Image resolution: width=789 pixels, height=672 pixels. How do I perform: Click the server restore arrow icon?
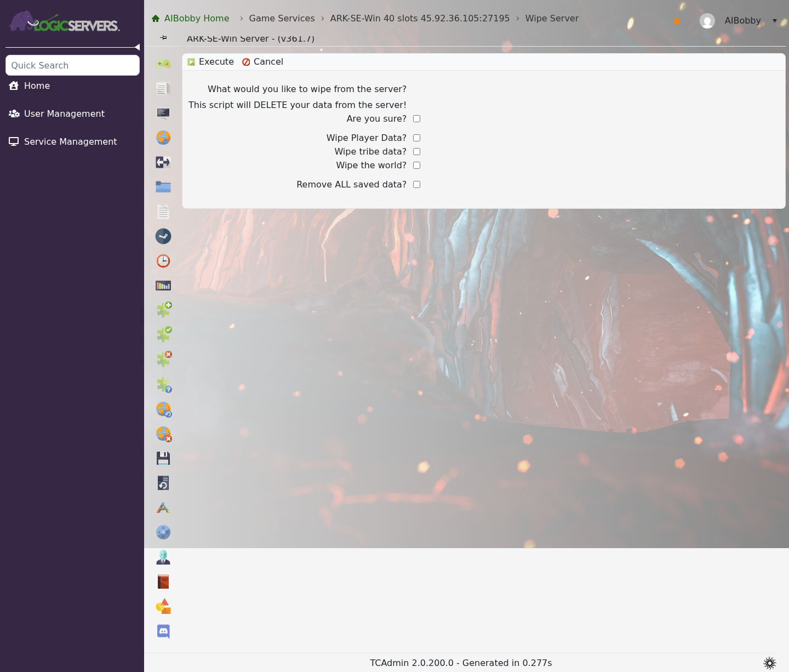[x=163, y=483]
